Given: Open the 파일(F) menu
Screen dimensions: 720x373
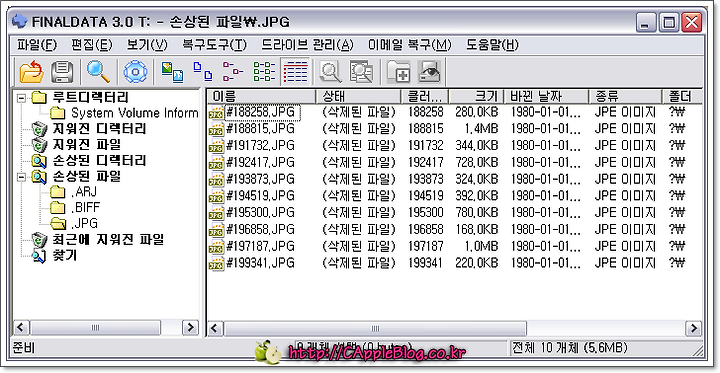Looking at the screenshot, I should (37, 45).
